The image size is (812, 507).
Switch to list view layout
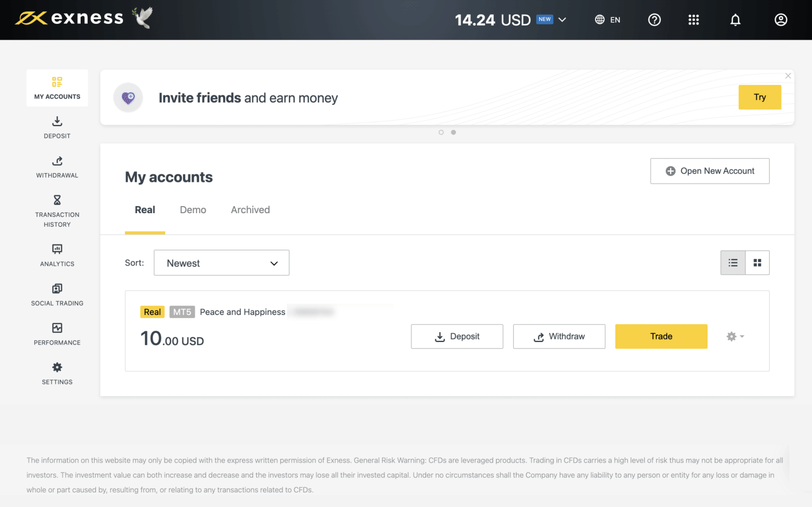733,263
